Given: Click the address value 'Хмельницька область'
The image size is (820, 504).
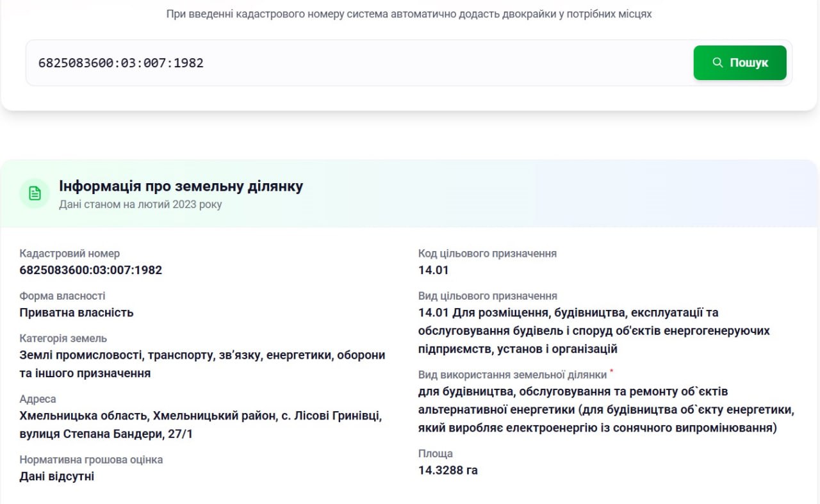Looking at the screenshot, I should (200, 416).
